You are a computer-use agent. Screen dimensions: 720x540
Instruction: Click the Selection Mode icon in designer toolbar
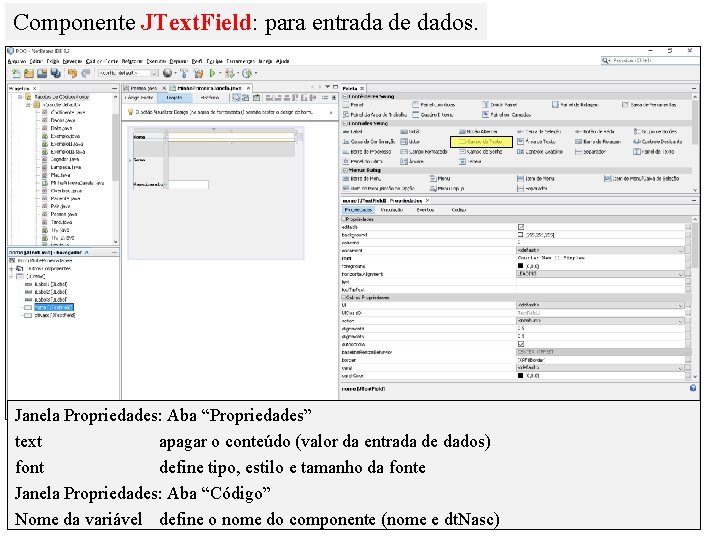(236, 98)
